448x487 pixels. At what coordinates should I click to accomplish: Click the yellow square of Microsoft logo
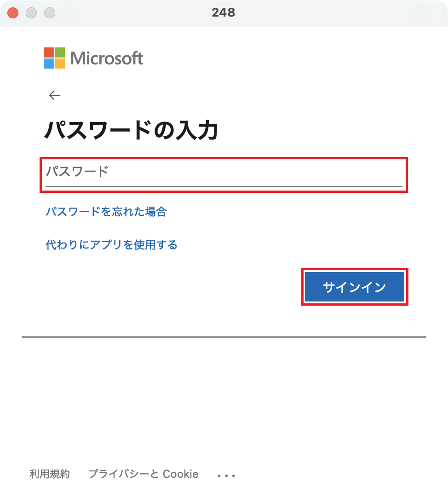click(x=60, y=64)
